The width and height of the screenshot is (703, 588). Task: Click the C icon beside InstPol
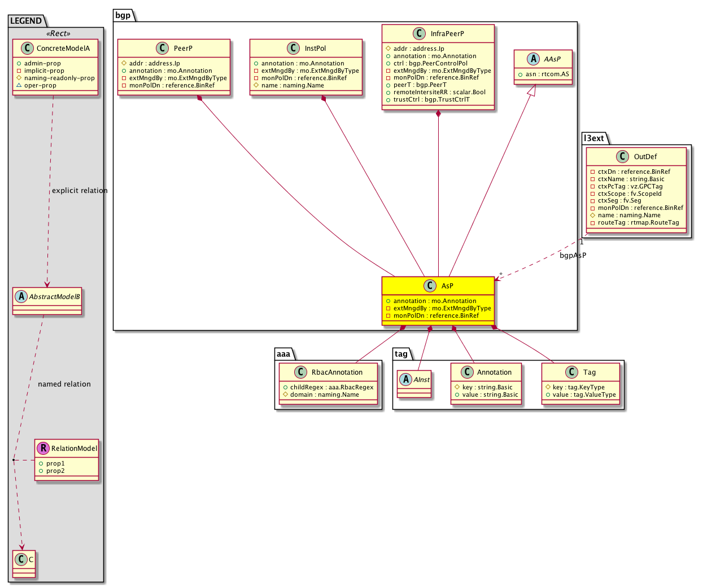(293, 49)
